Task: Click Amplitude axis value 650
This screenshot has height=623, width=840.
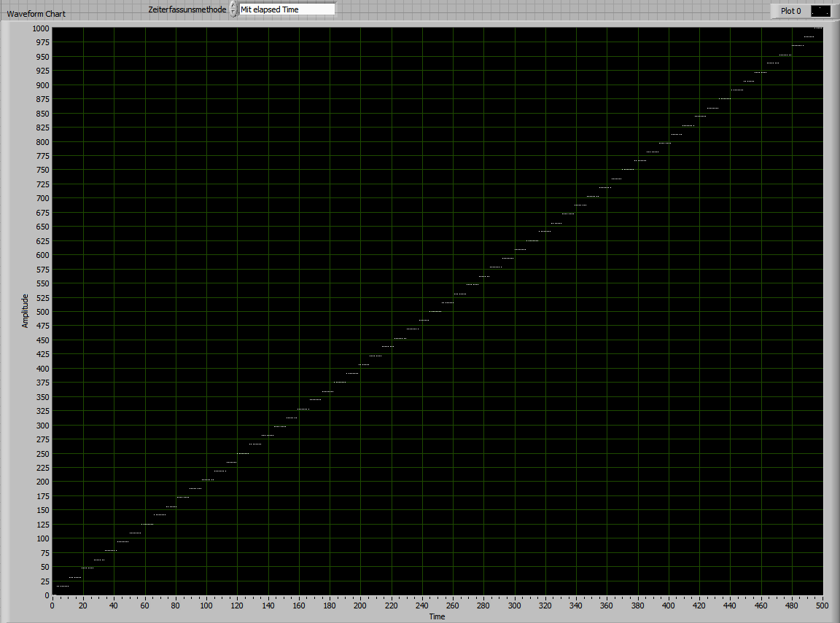Action: pyautogui.click(x=43, y=227)
